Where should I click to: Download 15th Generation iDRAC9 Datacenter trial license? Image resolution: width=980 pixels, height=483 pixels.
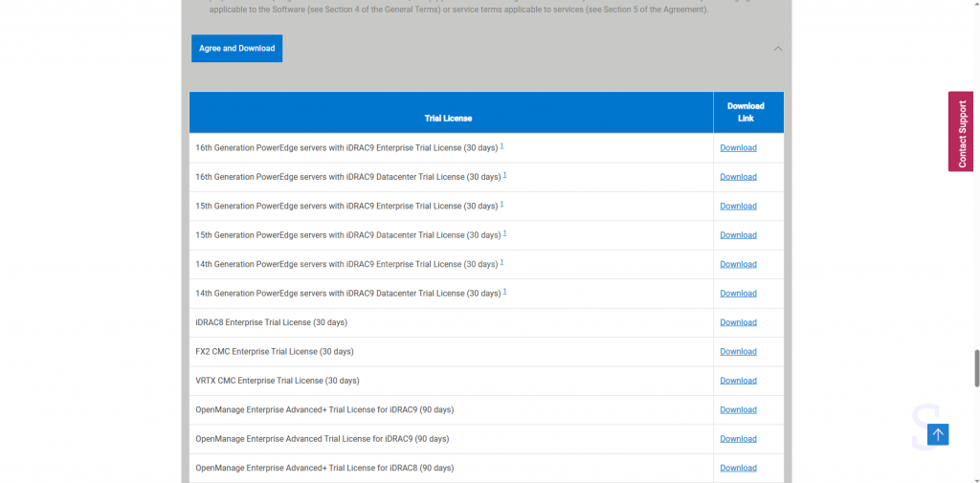click(738, 235)
